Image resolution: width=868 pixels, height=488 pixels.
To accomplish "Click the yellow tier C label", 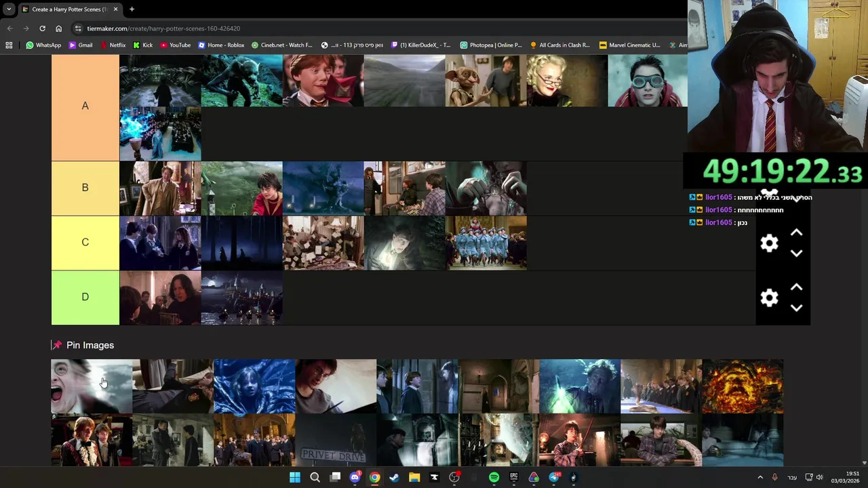I will point(85,243).
